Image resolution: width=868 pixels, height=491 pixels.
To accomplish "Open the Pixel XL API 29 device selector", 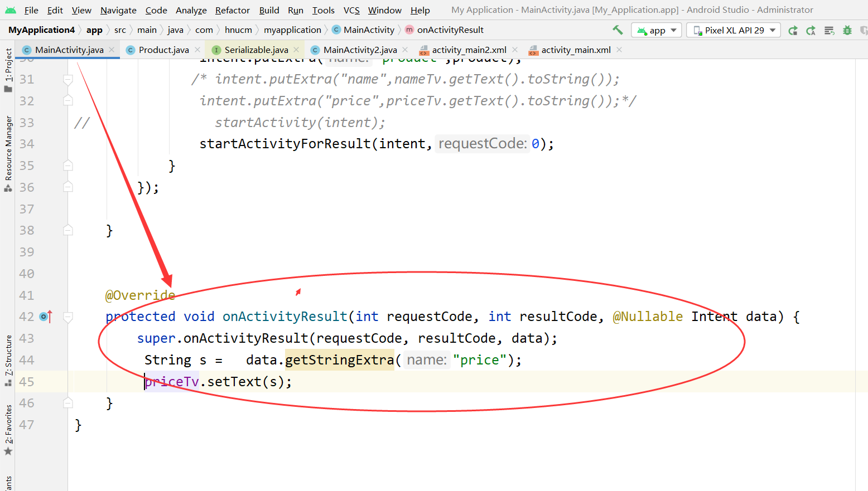I will tap(732, 30).
